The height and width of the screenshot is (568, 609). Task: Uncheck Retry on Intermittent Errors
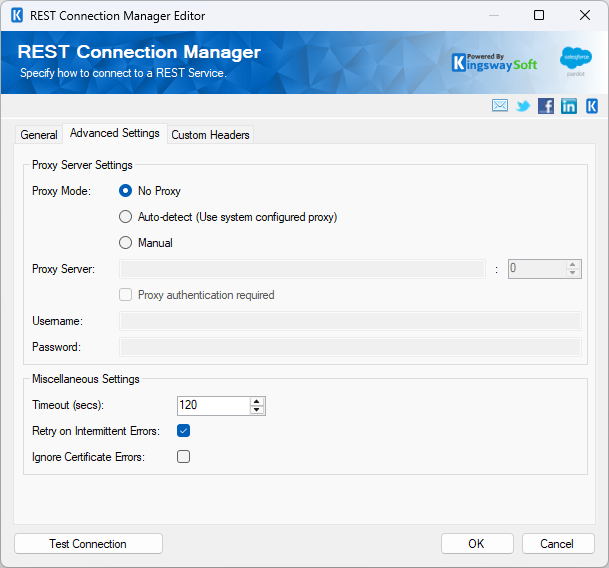pyautogui.click(x=183, y=430)
